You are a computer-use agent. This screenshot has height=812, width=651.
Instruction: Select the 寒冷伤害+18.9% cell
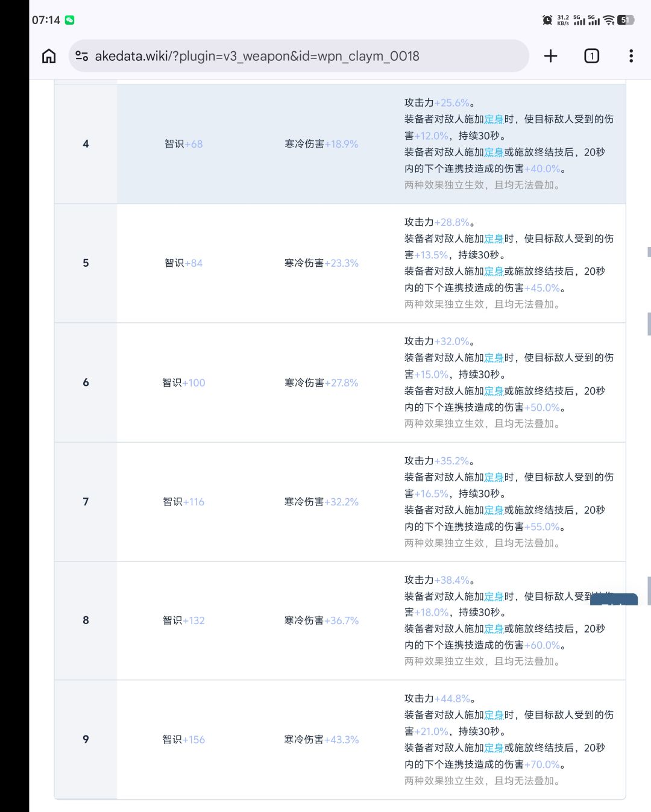tap(321, 144)
